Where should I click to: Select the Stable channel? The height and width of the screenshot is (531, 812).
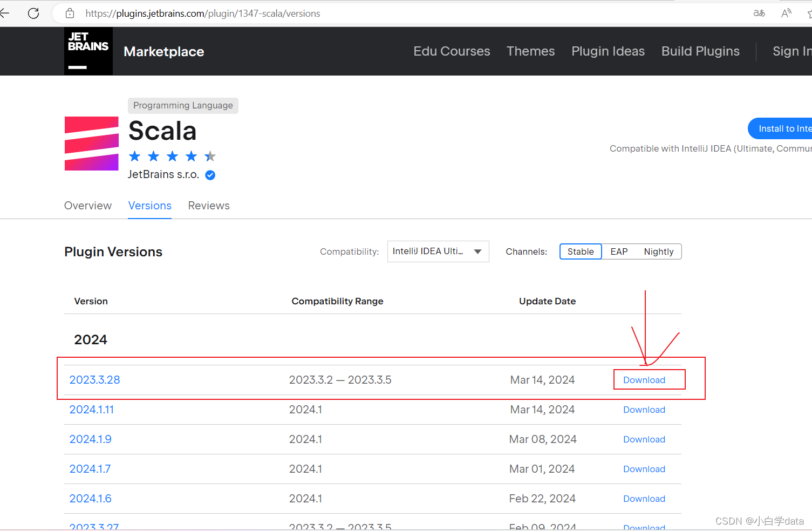click(580, 251)
